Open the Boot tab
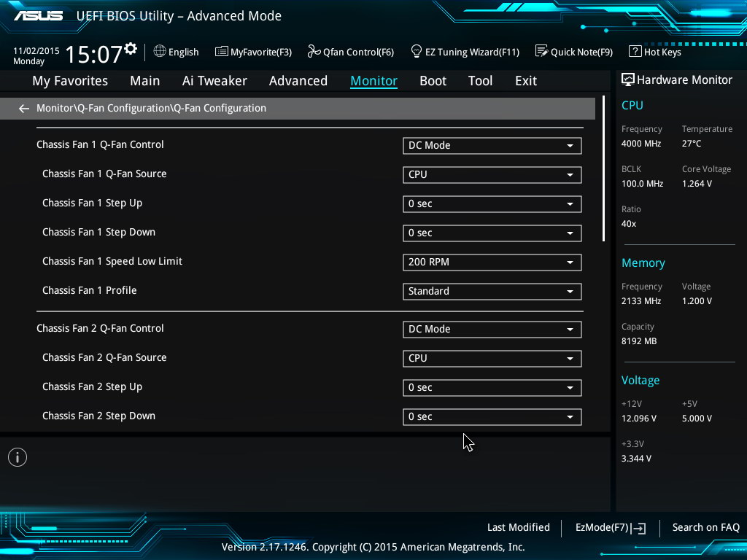Screen dimensions: 747x560 point(433,81)
